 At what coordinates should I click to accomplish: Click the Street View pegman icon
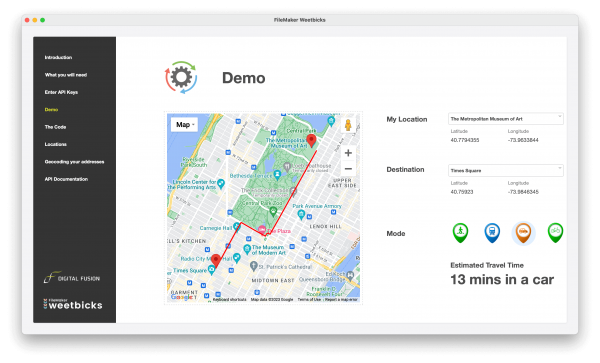click(x=348, y=125)
